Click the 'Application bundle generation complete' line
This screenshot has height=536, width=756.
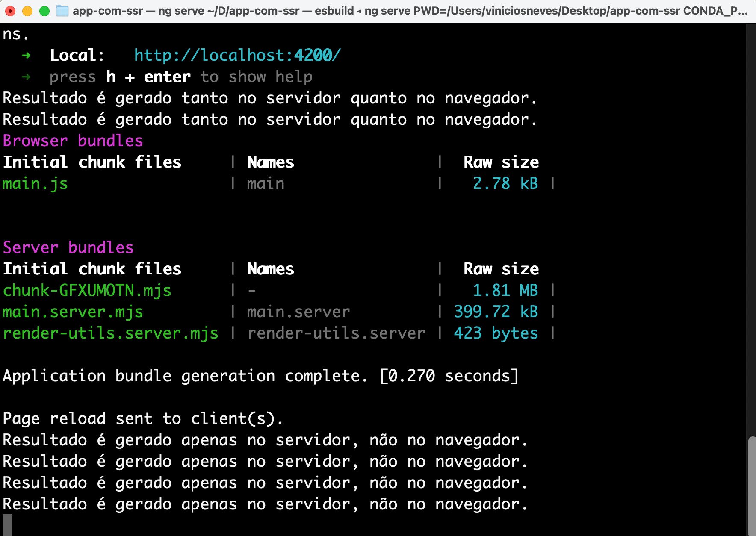pyautogui.click(x=261, y=376)
